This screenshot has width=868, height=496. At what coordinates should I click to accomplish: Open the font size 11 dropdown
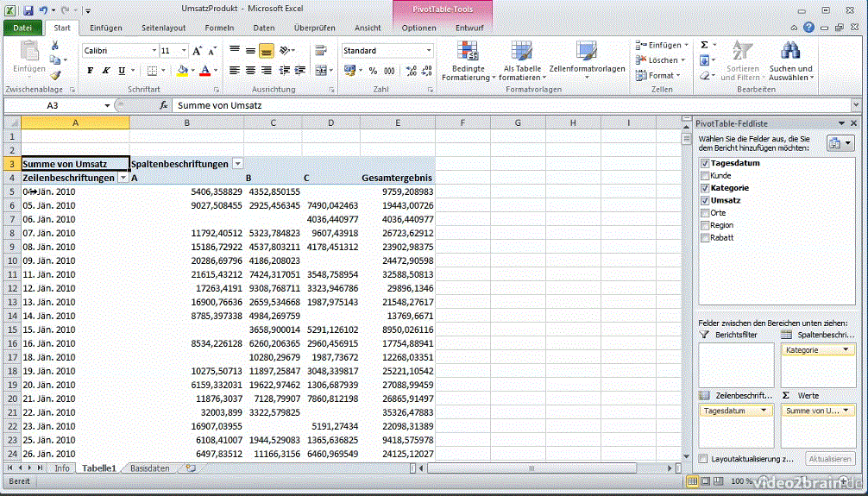point(185,51)
